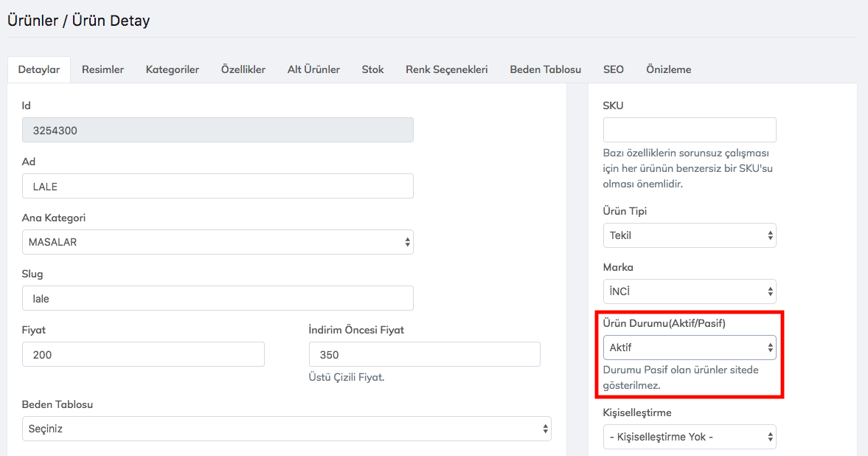Expand the Kişiselleştirme dropdown

click(689, 436)
